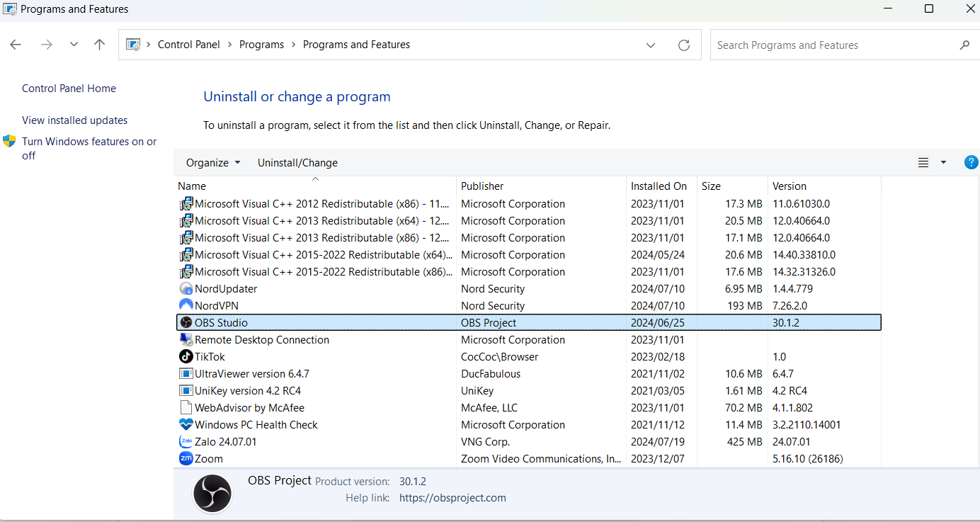980x522 pixels.
Task: Click the view layout icon in toolbar
Action: tap(923, 163)
